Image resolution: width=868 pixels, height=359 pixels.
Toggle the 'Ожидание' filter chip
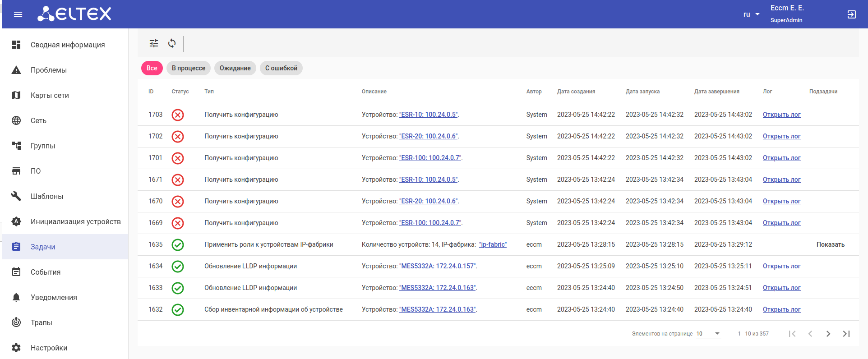point(235,68)
